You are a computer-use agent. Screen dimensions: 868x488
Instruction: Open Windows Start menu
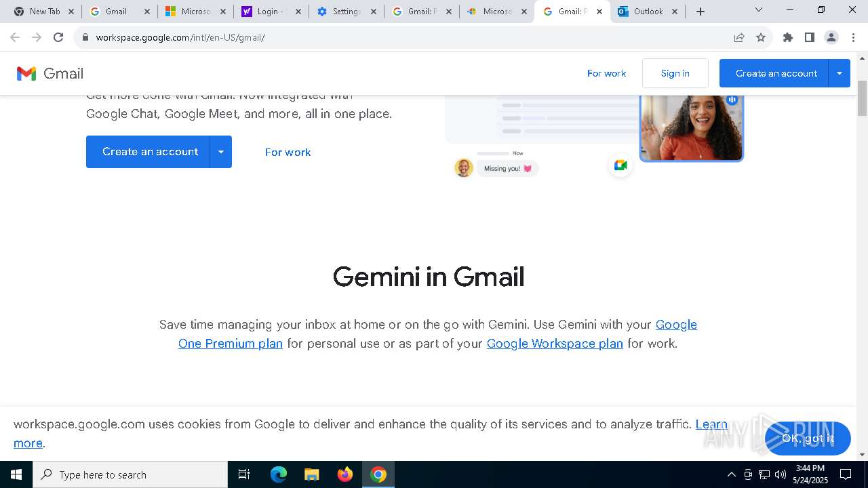(x=16, y=474)
